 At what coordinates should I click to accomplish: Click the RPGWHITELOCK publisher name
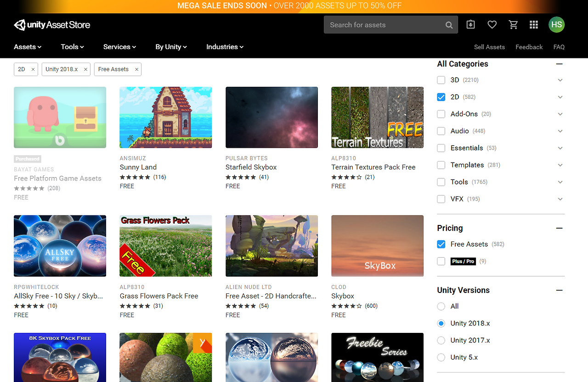(36, 287)
